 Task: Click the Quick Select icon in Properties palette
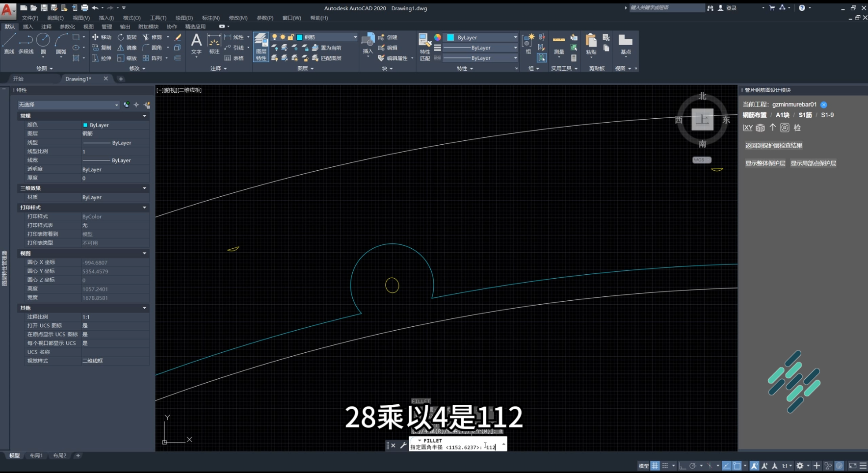(147, 105)
